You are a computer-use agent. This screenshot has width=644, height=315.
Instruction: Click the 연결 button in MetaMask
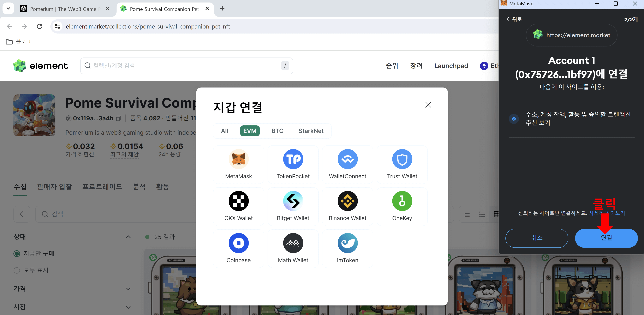click(x=606, y=238)
